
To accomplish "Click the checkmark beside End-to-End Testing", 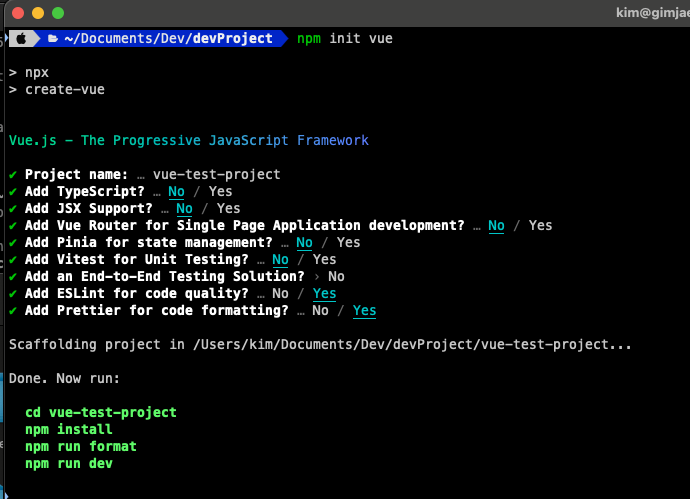I will coord(13,277).
